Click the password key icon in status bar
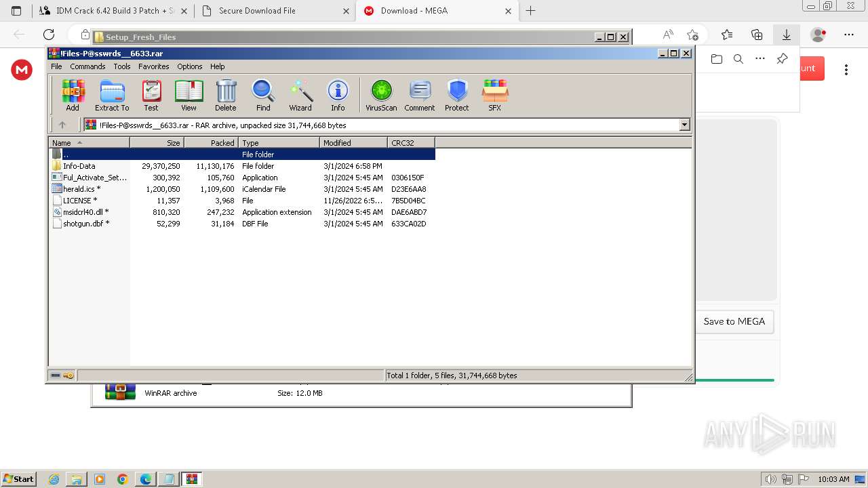The height and width of the screenshot is (488, 868). [x=68, y=375]
